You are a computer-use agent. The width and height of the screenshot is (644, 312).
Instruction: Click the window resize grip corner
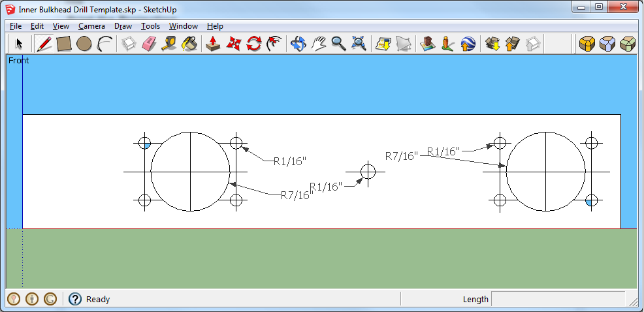click(633, 302)
